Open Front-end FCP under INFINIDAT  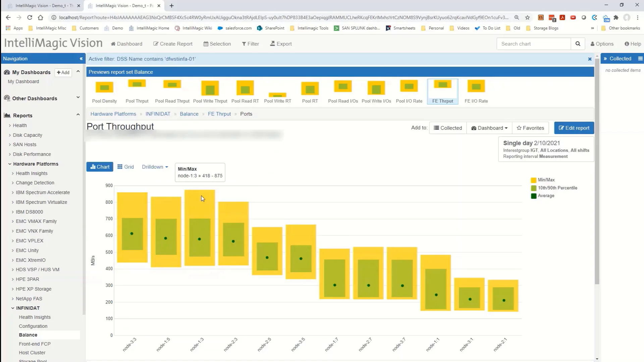[x=35, y=344]
